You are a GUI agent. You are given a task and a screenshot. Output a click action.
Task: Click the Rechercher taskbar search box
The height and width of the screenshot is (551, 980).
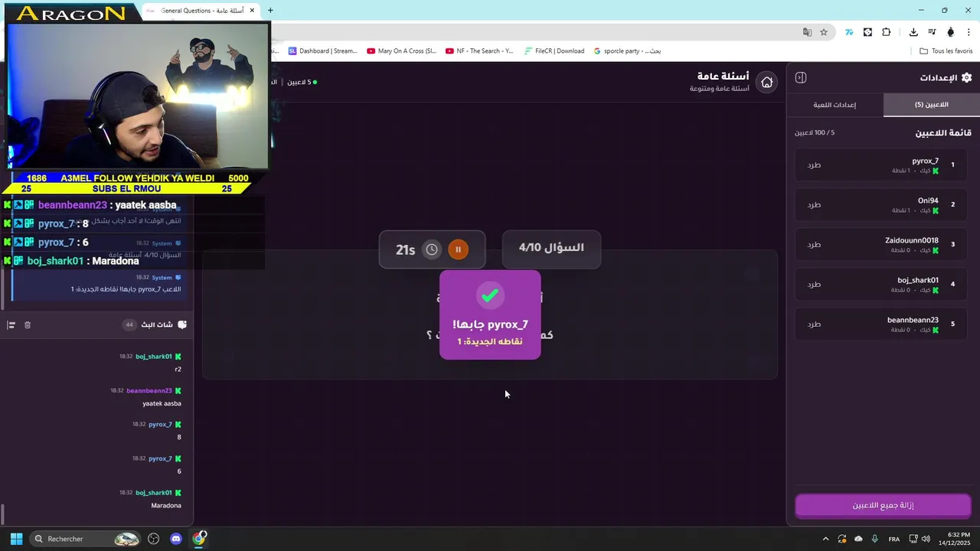[87, 539]
